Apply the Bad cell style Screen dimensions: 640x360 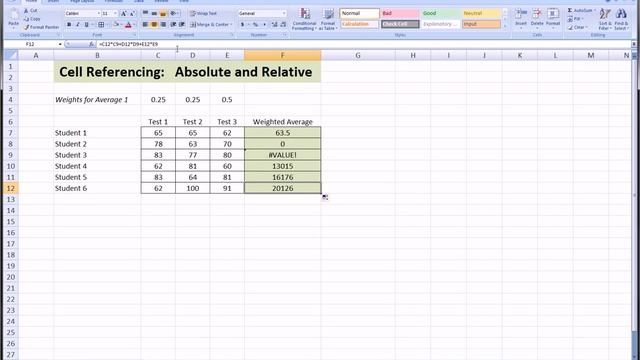(400, 13)
